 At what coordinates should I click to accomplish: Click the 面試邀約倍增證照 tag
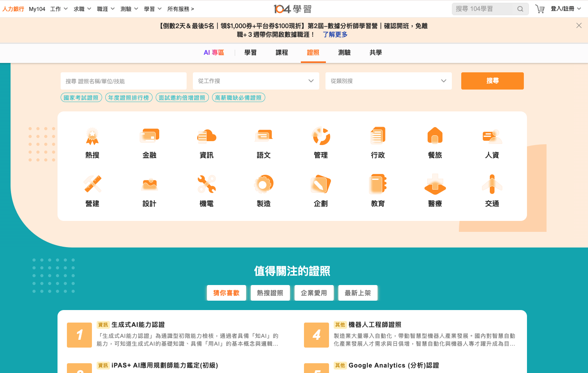[182, 98]
